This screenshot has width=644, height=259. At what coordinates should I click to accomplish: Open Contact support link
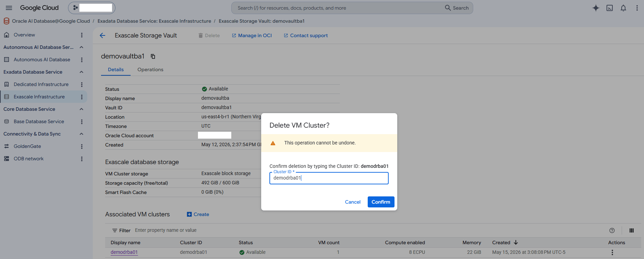[306, 35]
